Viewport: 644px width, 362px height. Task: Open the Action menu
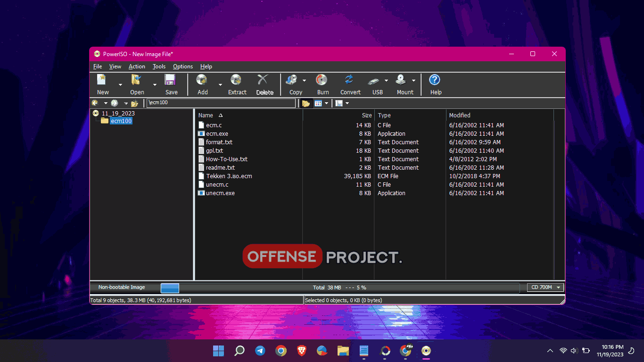(137, 66)
